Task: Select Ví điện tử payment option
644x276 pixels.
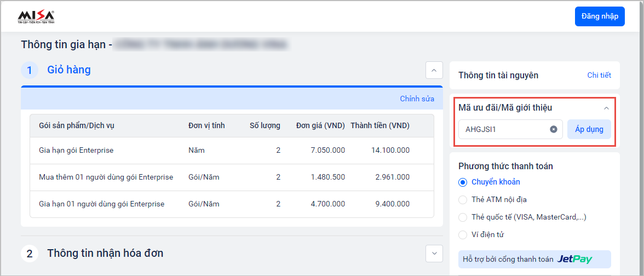Action: pos(463,234)
